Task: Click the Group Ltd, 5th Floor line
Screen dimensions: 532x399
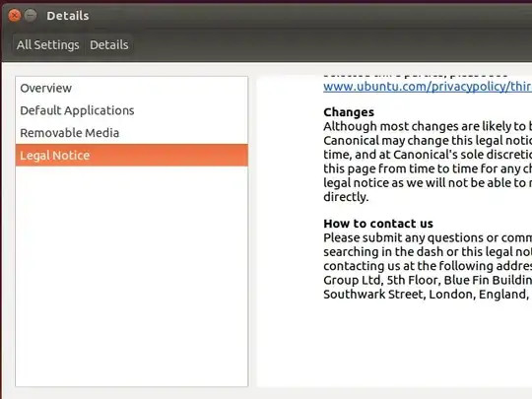Action: 428,280
